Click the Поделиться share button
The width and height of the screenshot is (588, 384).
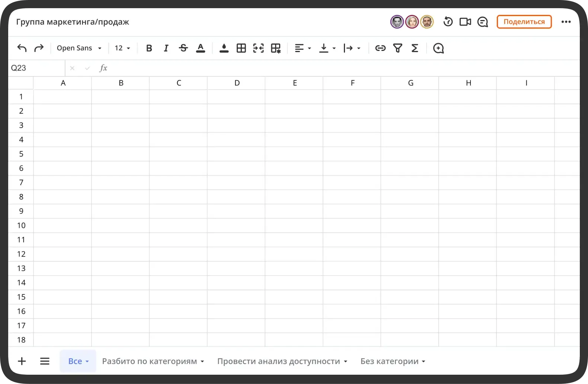pyautogui.click(x=524, y=22)
